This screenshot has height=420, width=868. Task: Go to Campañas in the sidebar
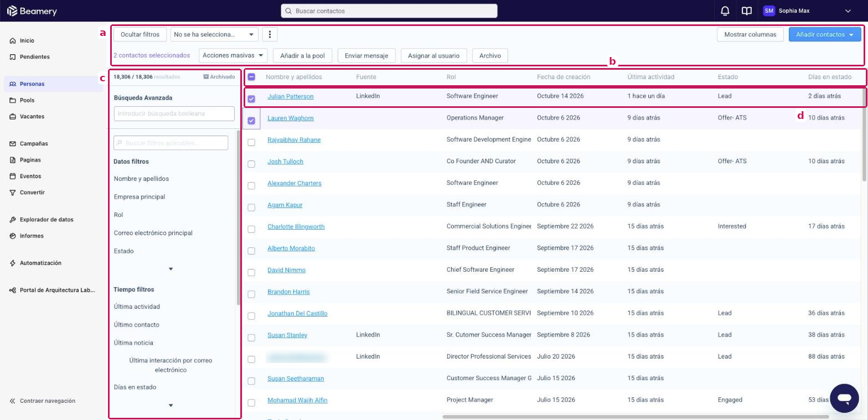pos(34,143)
